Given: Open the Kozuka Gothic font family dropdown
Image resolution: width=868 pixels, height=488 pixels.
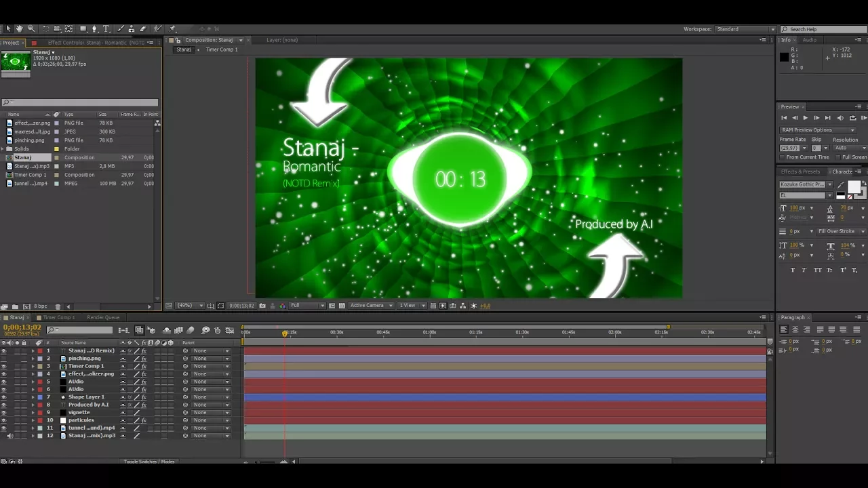Looking at the screenshot, I should [806, 184].
